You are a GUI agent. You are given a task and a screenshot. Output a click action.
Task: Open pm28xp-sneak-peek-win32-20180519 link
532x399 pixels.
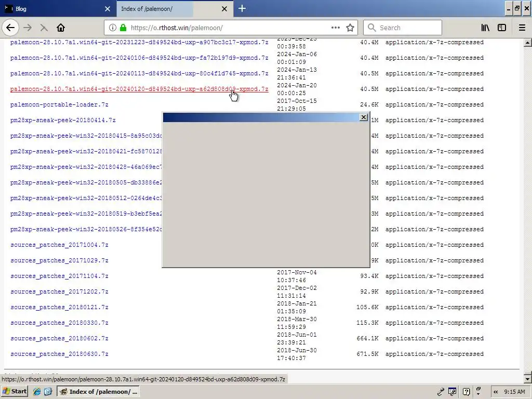click(x=86, y=214)
